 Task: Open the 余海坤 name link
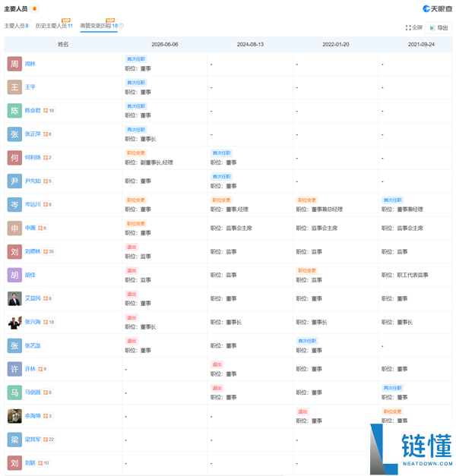tap(33, 416)
